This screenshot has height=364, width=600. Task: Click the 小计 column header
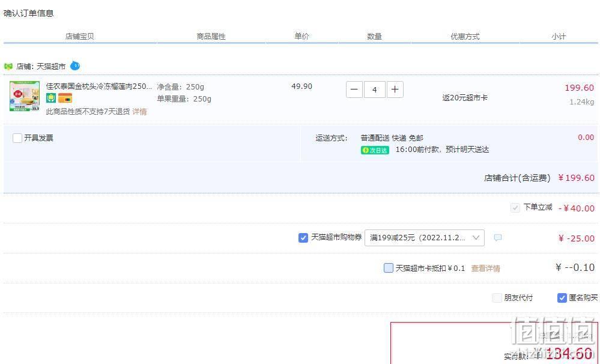pos(559,37)
